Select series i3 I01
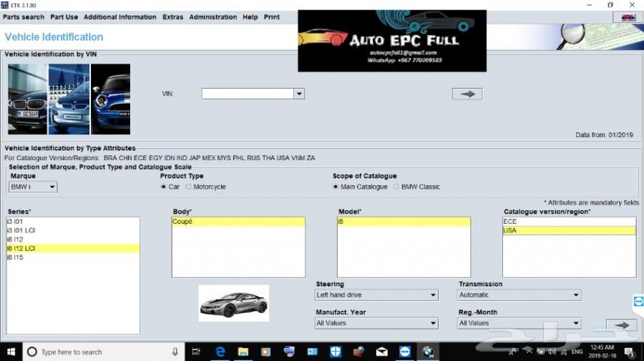Image resolution: width=644 pixels, height=361 pixels. 73,222
